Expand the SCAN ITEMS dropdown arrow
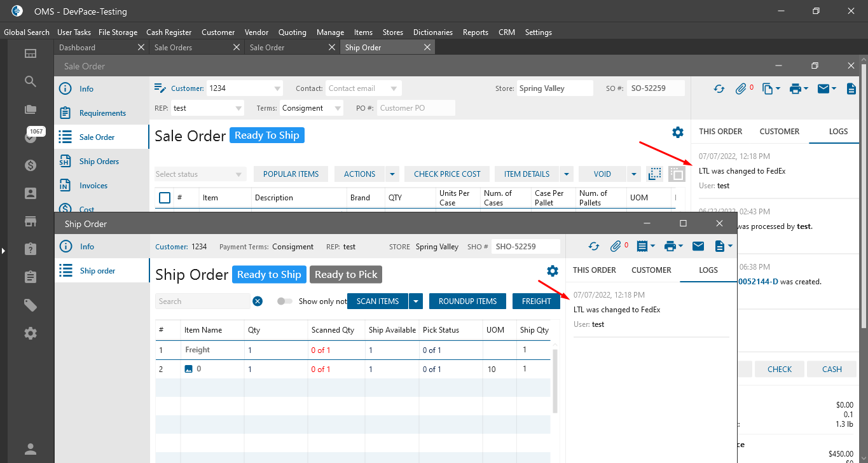868x463 pixels. (416, 301)
